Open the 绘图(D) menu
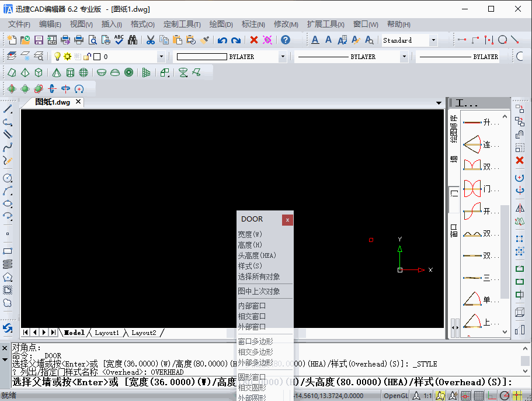 [221, 25]
